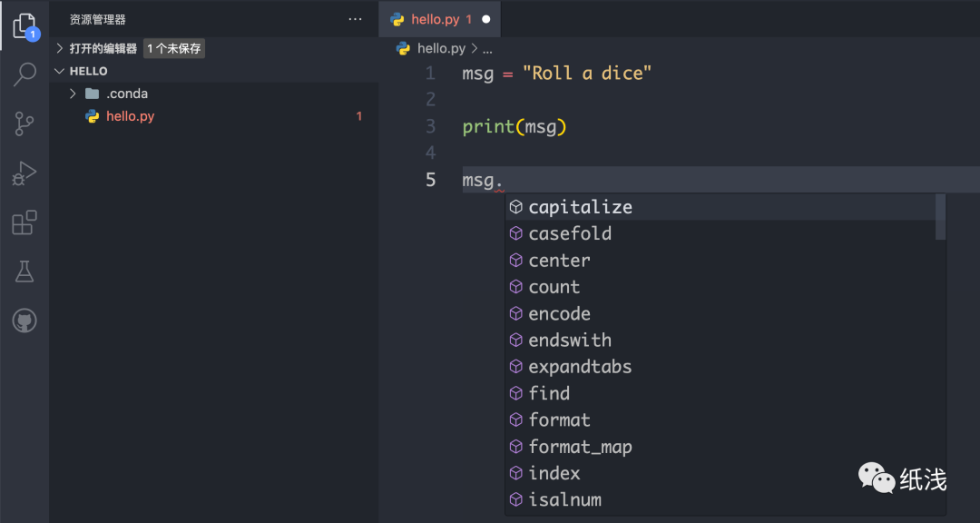Open the Explorer more actions menu
The image size is (980, 523).
(x=354, y=18)
